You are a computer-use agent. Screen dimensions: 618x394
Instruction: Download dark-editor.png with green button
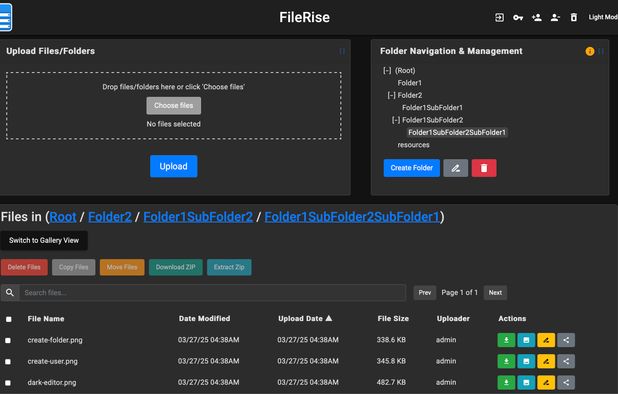coord(506,383)
